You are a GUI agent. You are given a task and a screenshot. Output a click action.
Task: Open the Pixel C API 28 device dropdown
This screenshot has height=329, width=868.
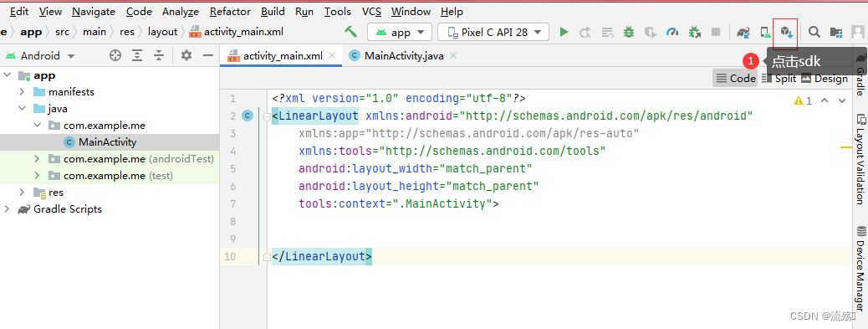pos(493,32)
